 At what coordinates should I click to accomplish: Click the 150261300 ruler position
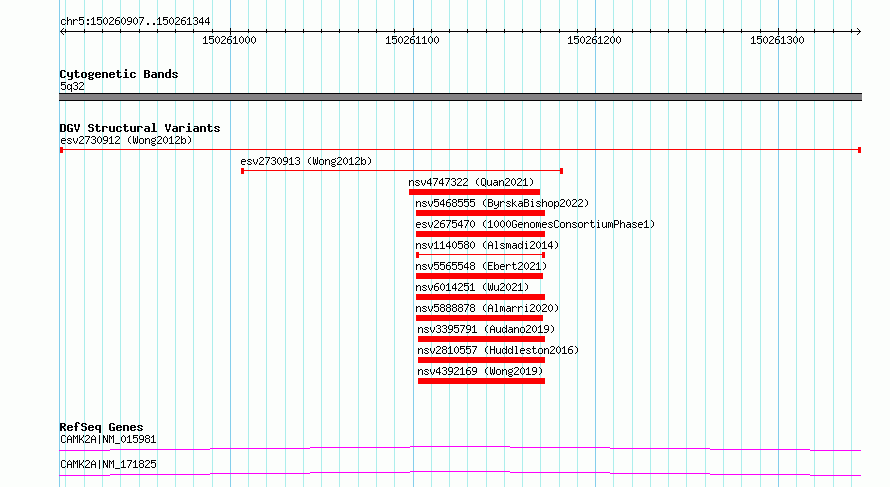pos(777,40)
